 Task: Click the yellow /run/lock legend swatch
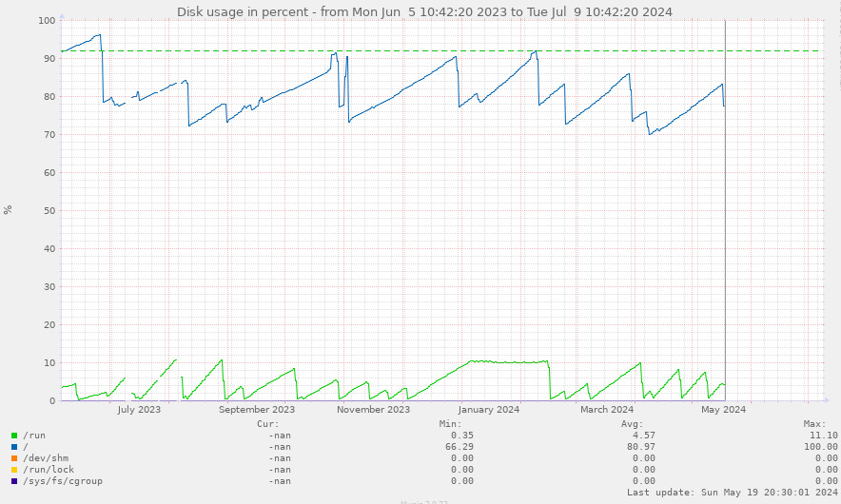click(14, 469)
